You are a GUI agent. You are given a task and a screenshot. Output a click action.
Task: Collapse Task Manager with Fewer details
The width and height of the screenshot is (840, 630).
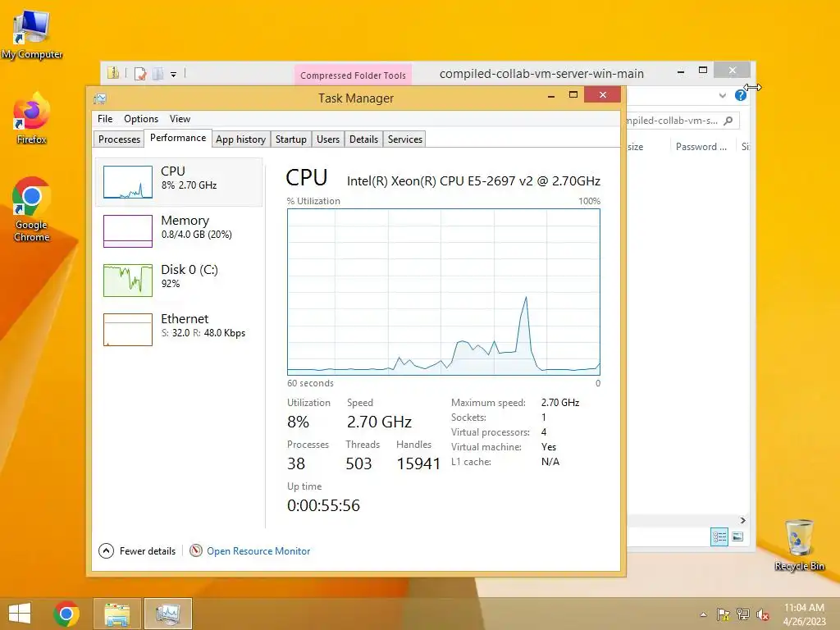click(x=137, y=550)
